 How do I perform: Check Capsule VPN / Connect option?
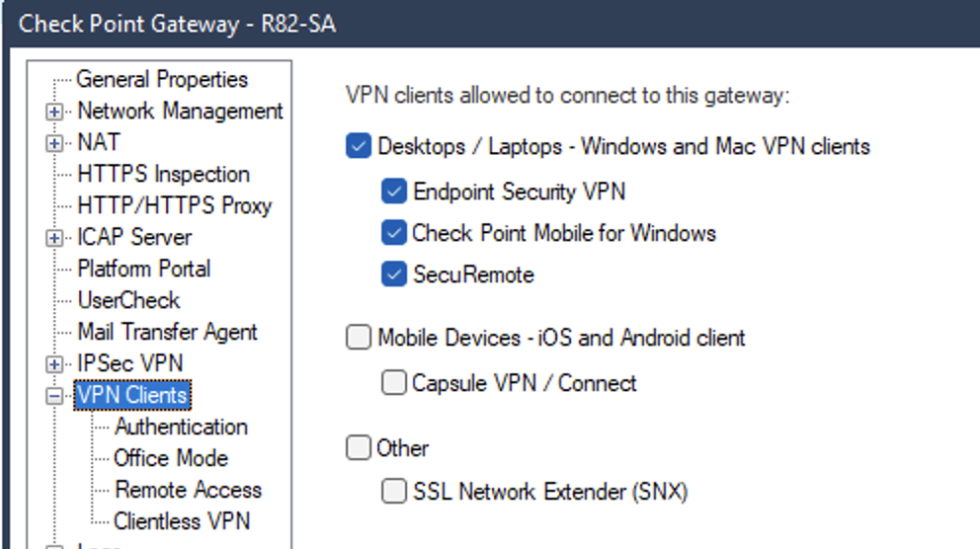(x=394, y=382)
